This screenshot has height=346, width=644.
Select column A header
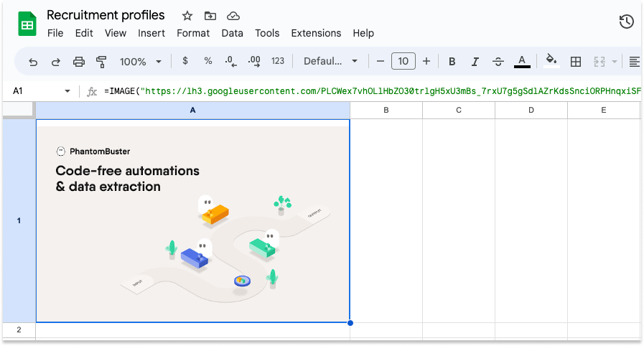pos(192,110)
